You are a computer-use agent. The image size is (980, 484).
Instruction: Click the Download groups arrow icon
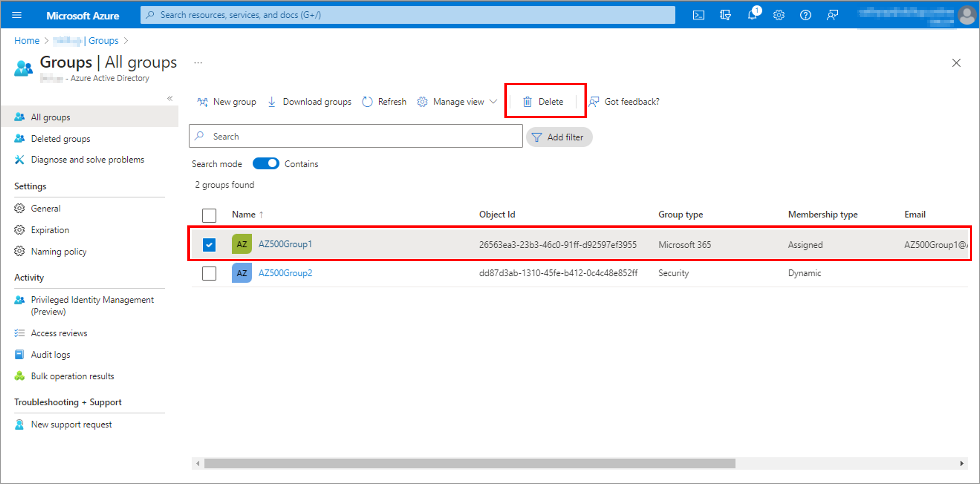pyautogui.click(x=272, y=102)
